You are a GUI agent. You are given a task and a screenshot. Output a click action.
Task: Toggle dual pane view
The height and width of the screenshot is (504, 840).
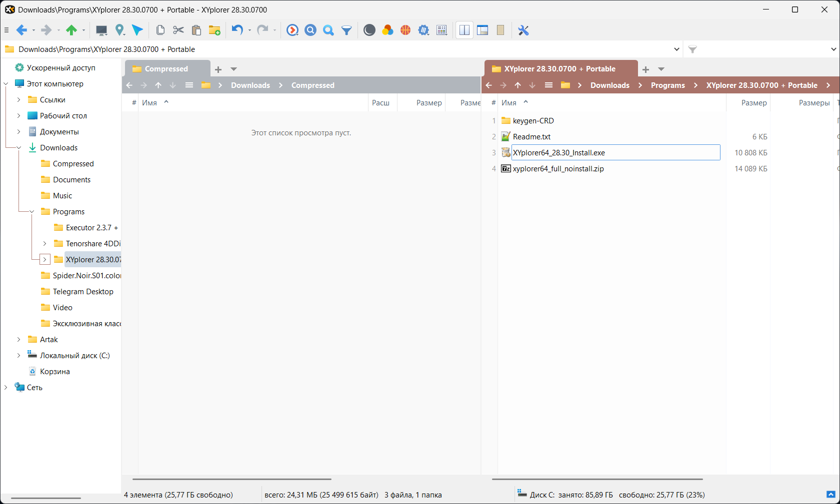tap(464, 30)
